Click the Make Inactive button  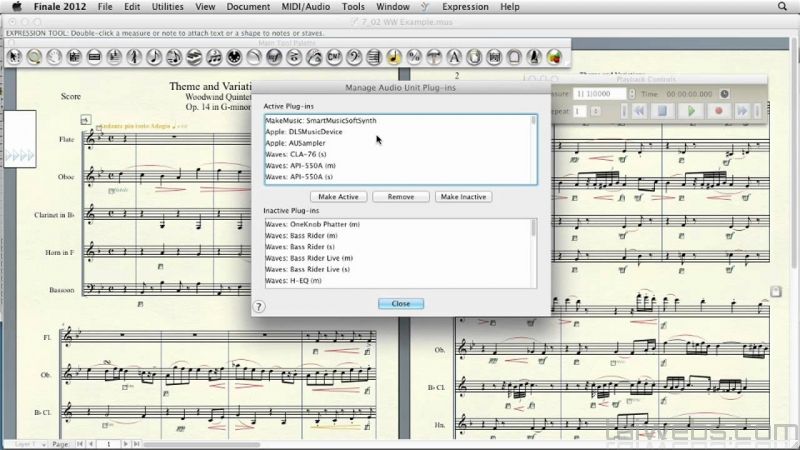pyautogui.click(x=463, y=197)
